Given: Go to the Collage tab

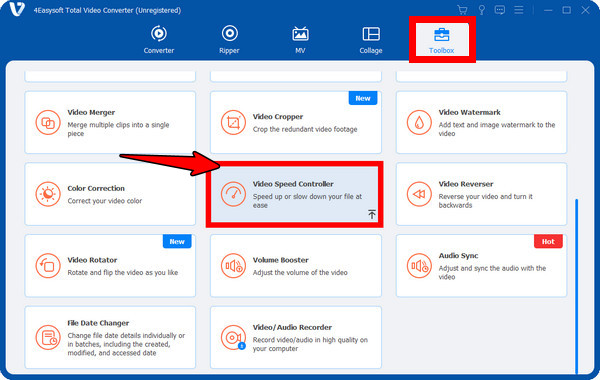Looking at the screenshot, I should [x=371, y=39].
